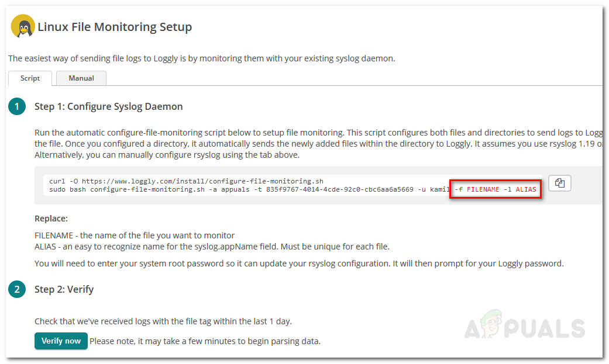Viewport: 609px width, 364px height.
Task: Click the 'Please note, it may take' text
Action: pos(205,341)
